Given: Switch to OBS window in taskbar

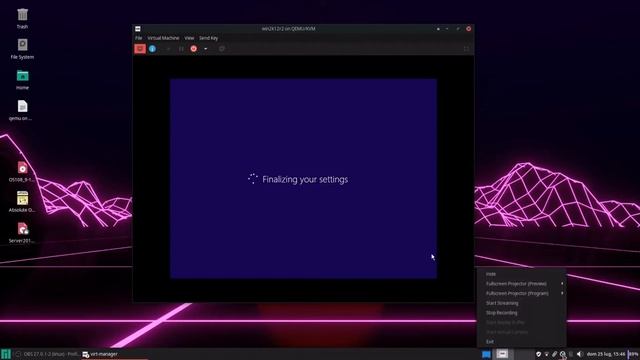Looking at the screenshot, I should 47,354.
